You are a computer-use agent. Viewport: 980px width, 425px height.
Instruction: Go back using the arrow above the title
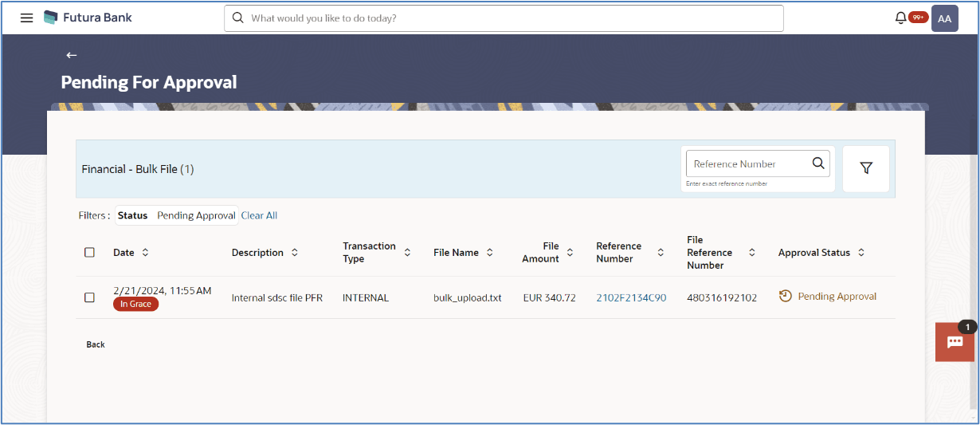pos(72,55)
